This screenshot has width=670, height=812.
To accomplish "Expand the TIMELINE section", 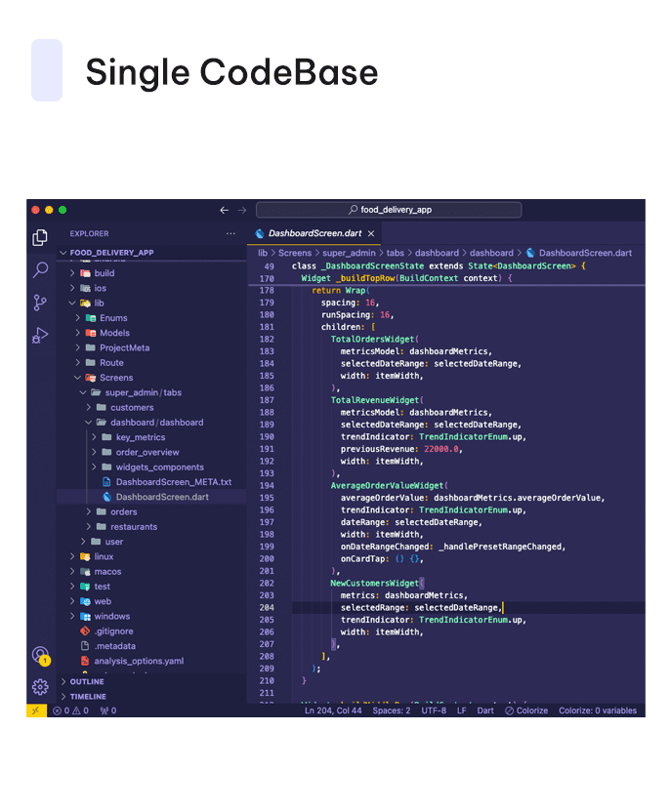I will (x=88, y=697).
